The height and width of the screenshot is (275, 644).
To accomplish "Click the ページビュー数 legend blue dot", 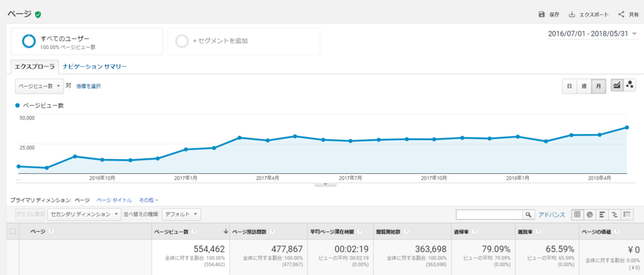I will 17,105.
